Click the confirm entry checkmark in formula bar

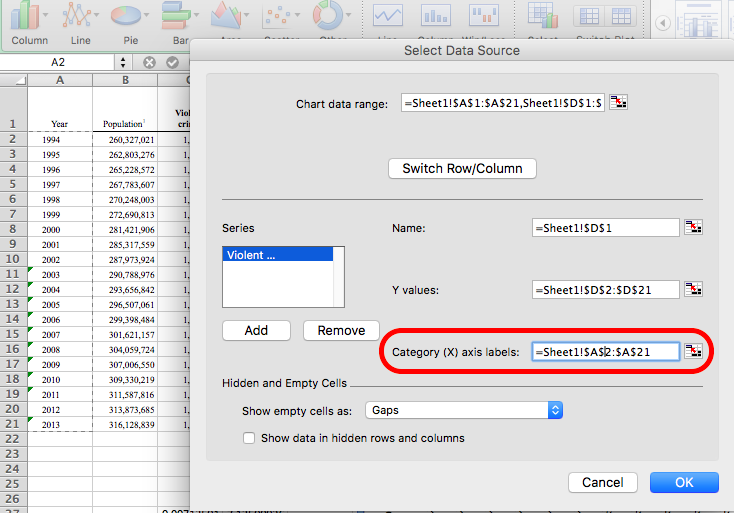coord(172,62)
